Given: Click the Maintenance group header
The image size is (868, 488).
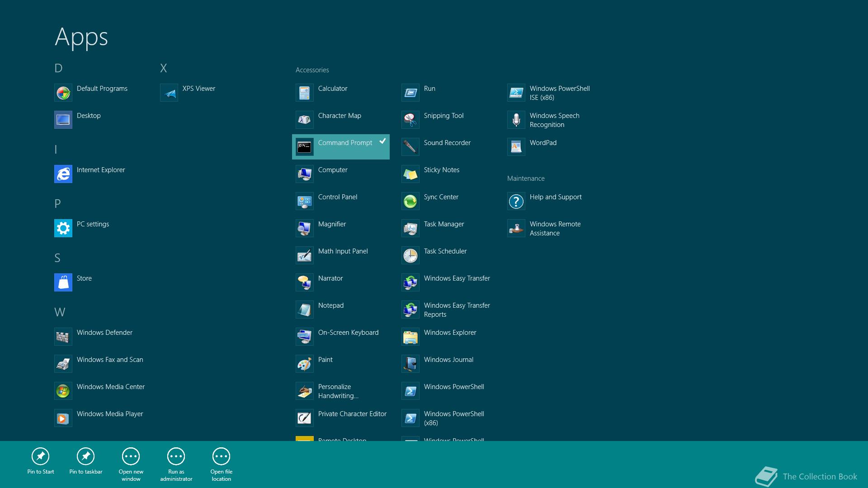Looking at the screenshot, I should coord(526,178).
